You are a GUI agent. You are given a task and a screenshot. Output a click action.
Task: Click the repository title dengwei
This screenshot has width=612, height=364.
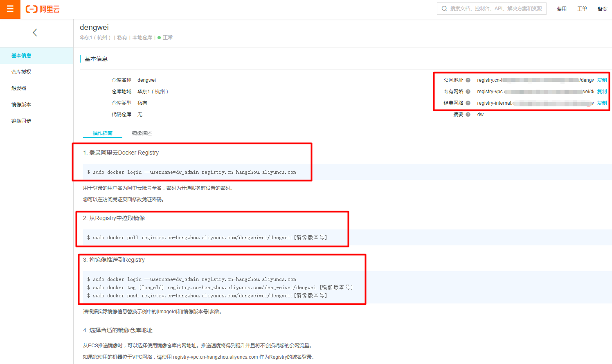pos(94,27)
